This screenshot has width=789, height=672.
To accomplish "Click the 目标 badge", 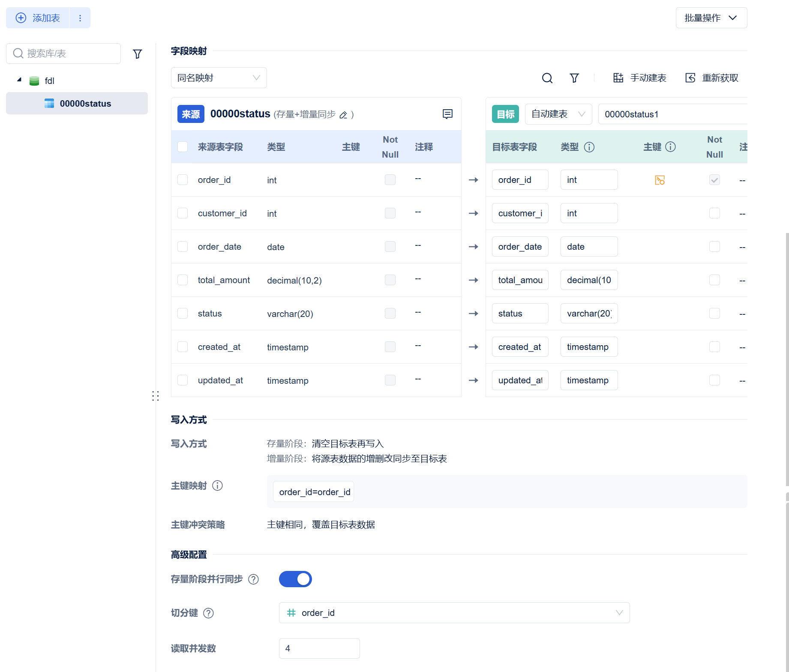I will point(505,114).
